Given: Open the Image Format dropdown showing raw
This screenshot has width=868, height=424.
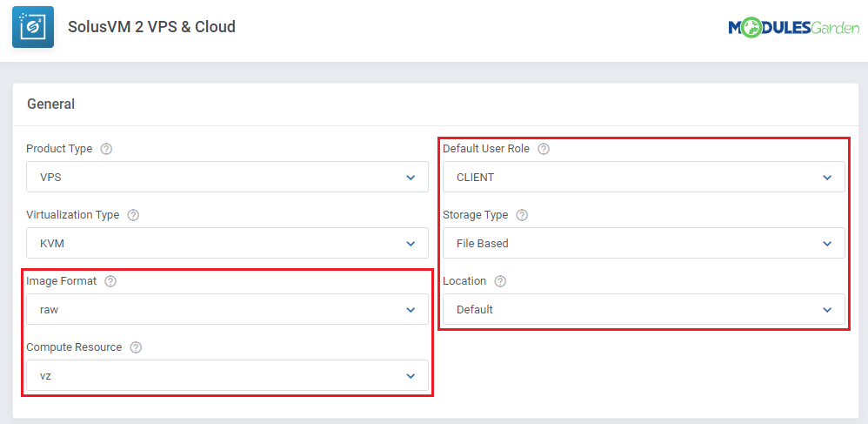Looking at the screenshot, I should tap(228, 309).
